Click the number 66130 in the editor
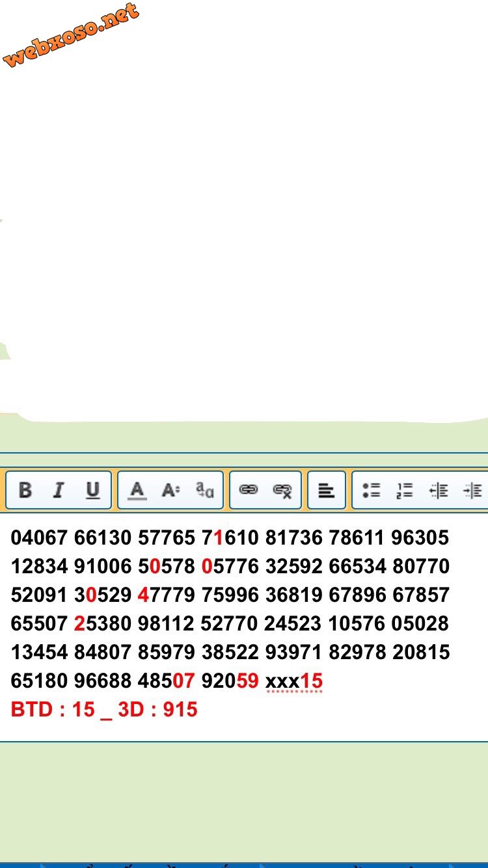488x868 pixels. [102, 537]
